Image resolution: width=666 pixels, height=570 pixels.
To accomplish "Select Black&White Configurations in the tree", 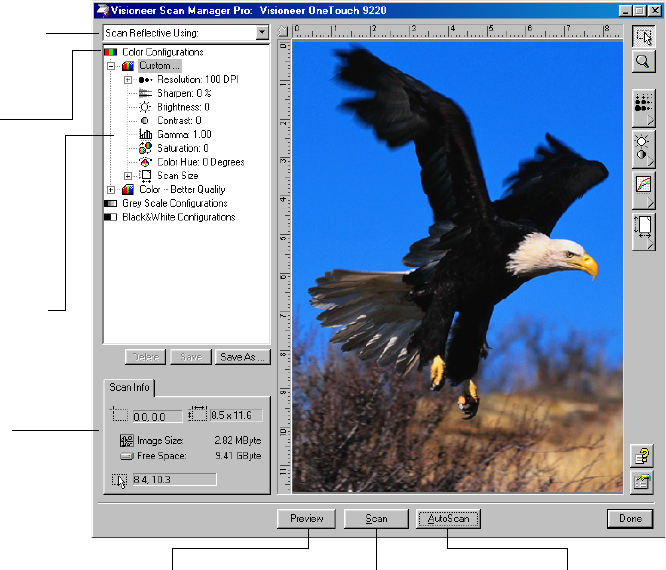I will (178, 217).
